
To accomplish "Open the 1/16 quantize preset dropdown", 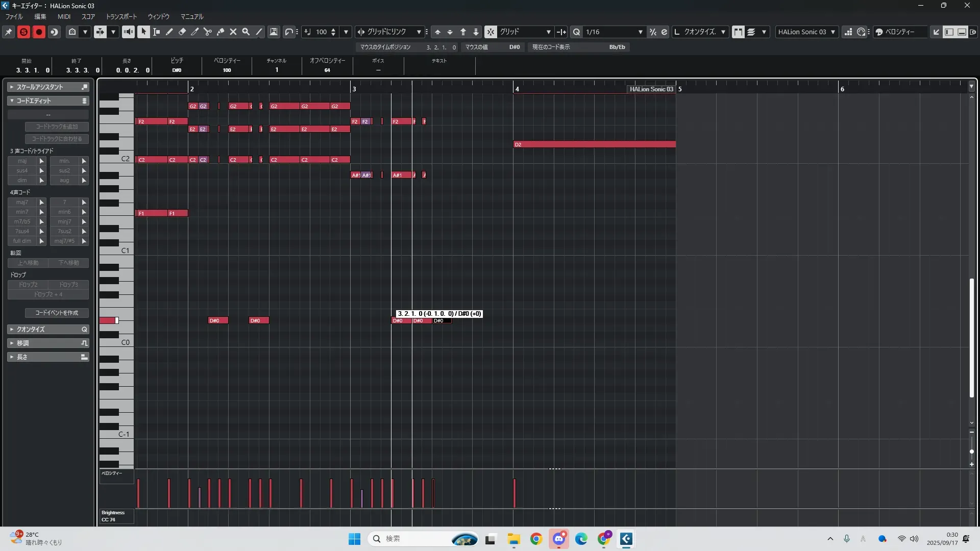I will 640,32.
